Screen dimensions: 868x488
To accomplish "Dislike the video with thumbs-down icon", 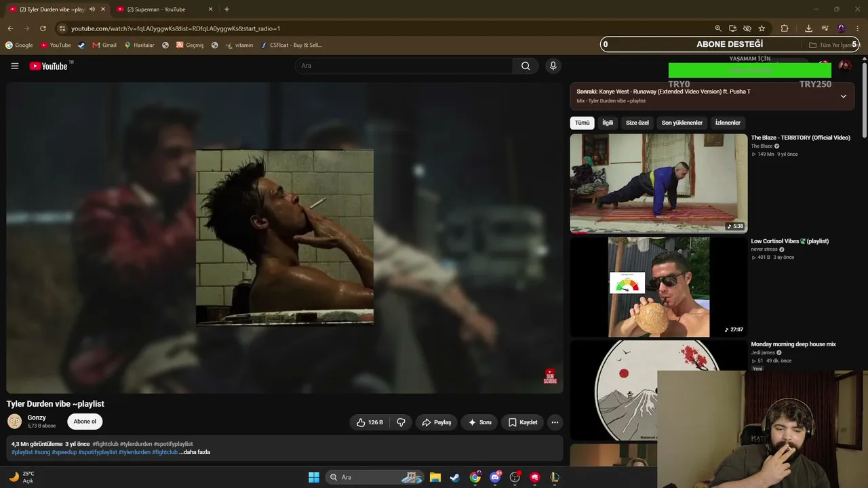I will pyautogui.click(x=401, y=422).
